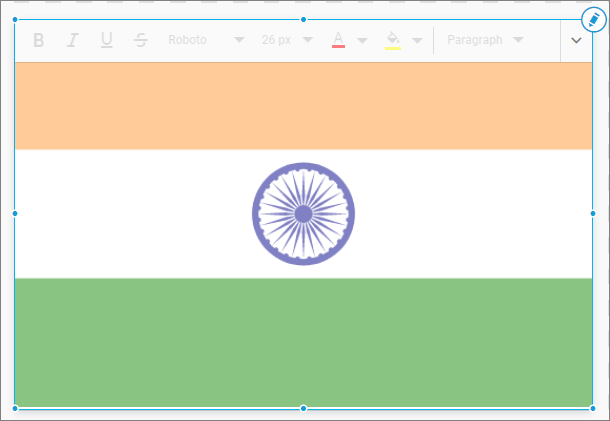Expand the toolbar with the chevron
This screenshot has height=421, width=610.
(x=576, y=40)
